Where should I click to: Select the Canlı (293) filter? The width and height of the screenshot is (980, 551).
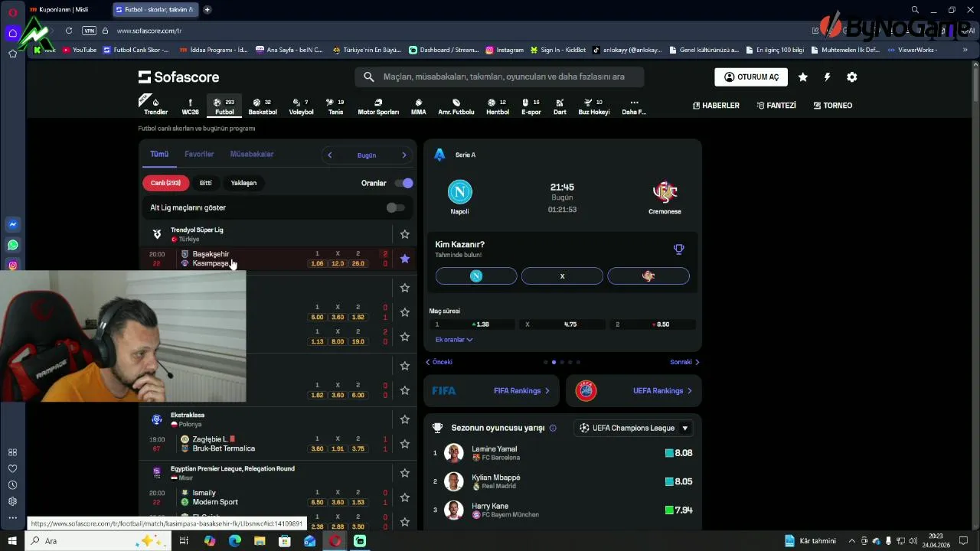pos(165,183)
